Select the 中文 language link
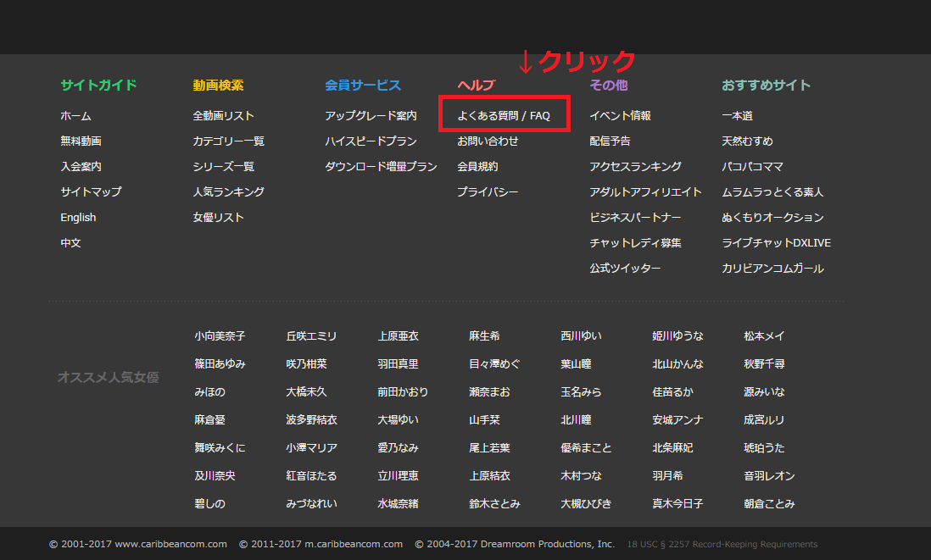Screen dimensions: 931x560 point(70,243)
